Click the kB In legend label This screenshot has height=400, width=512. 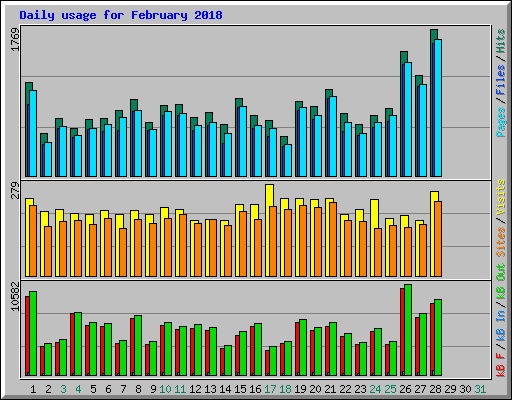(x=501, y=327)
